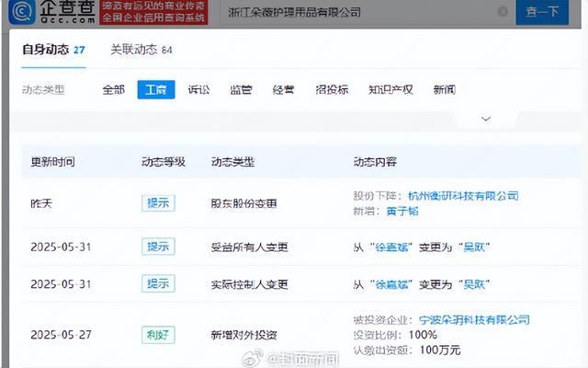Click the Qcc.com logo icon
588x368 pixels.
(22, 12)
